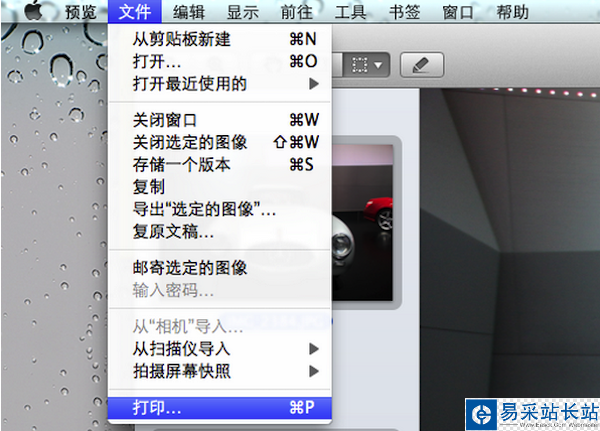Viewport: 600px width, 431px height.
Task: Choose 邮寄选定的图像 menu item
Action: coord(220,268)
